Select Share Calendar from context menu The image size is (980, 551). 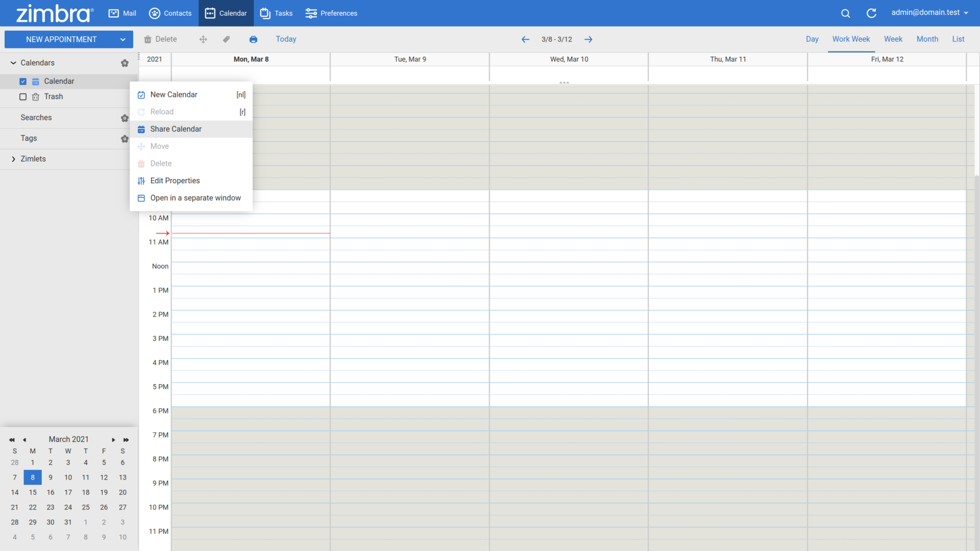click(x=176, y=129)
